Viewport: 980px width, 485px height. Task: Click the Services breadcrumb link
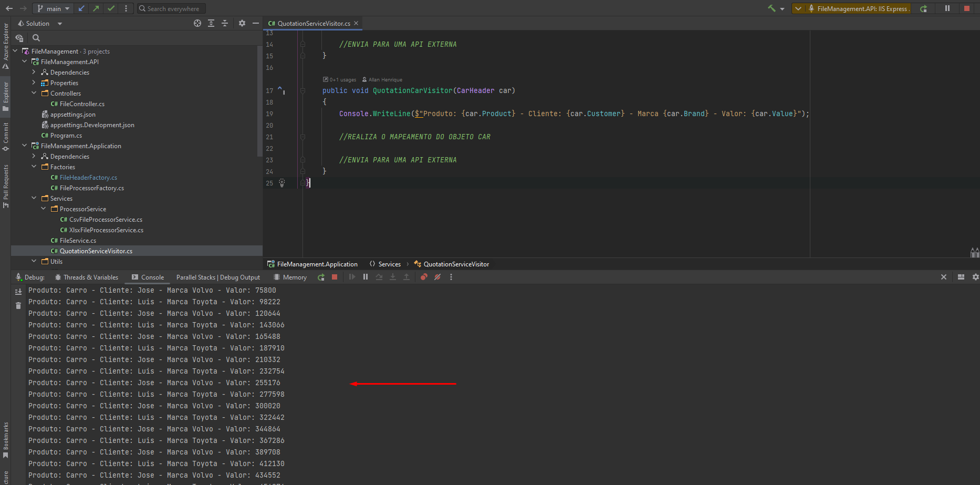click(390, 264)
